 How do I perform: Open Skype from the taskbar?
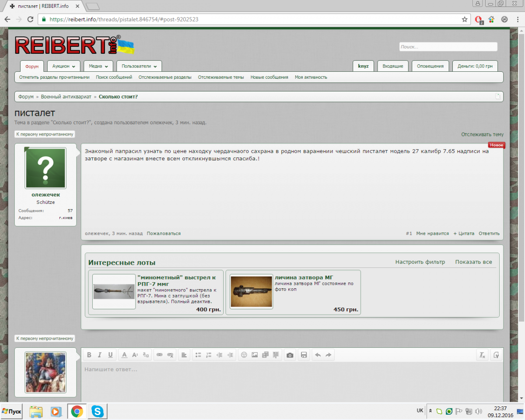[x=98, y=411]
